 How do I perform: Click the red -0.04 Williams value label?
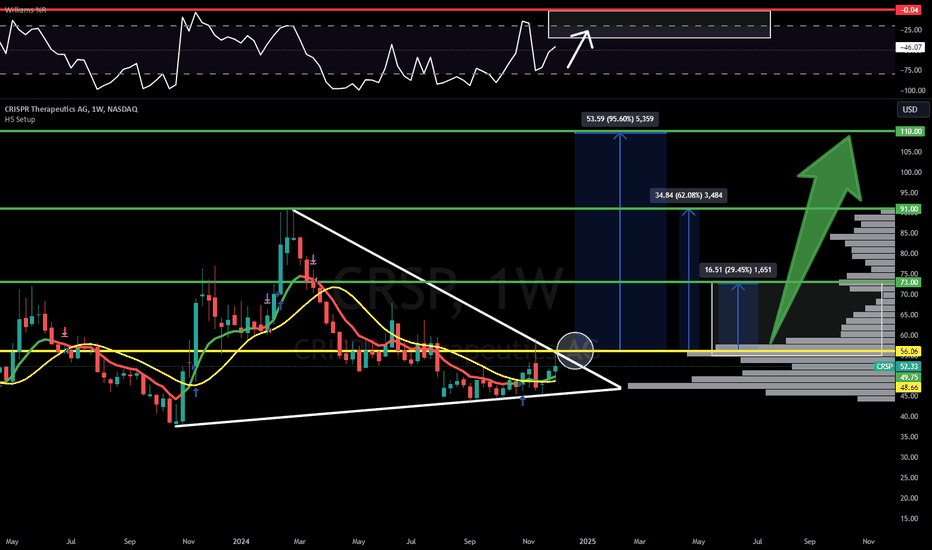point(909,10)
